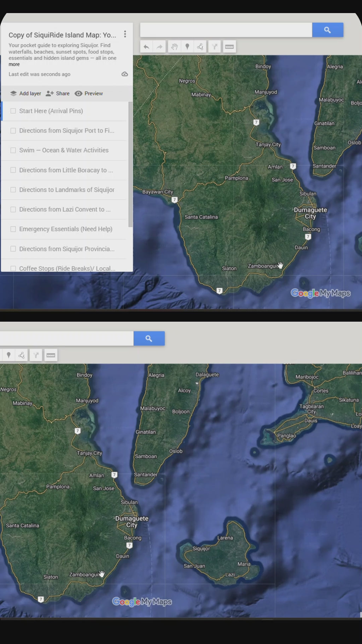Click the Add layer label
The image size is (362, 644).
click(30, 93)
